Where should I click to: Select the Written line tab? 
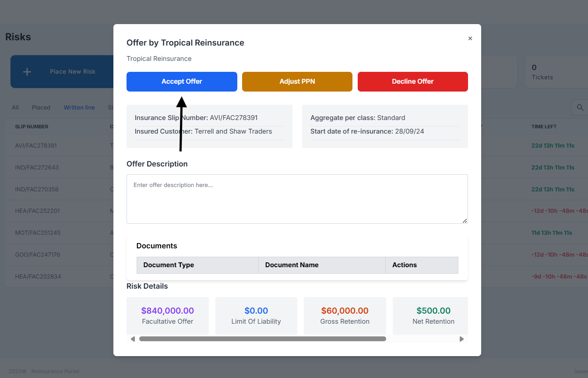[79, 107]
